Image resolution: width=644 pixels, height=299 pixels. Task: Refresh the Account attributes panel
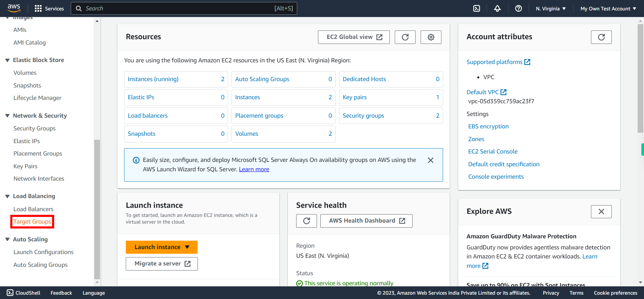click(x=601, y=37)
